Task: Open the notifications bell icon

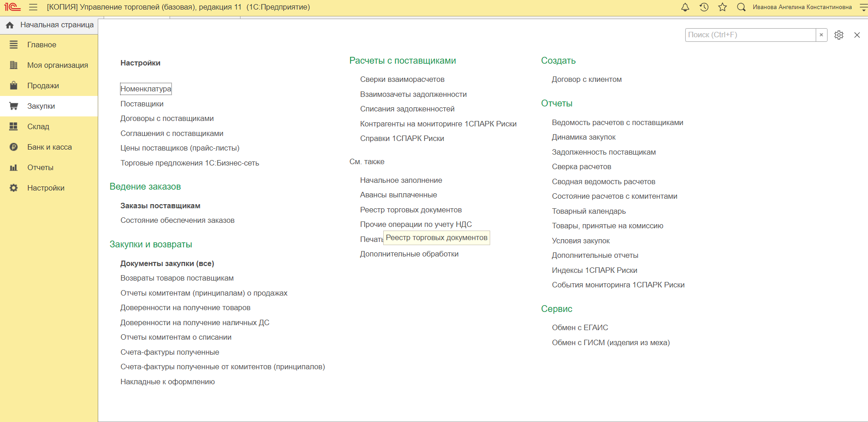Action: [685, 7]
